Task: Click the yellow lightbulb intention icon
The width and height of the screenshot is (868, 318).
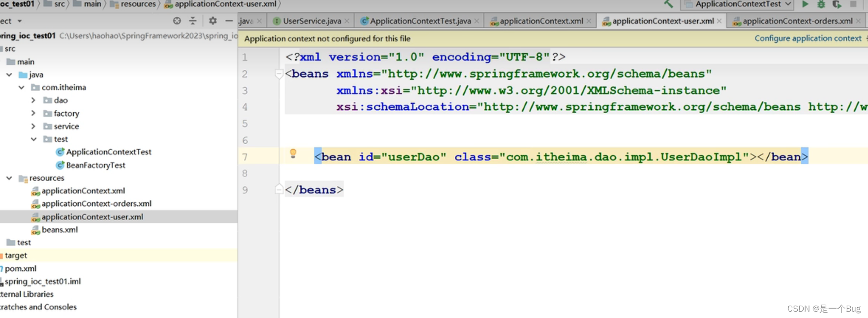Action: click(293, 154)
